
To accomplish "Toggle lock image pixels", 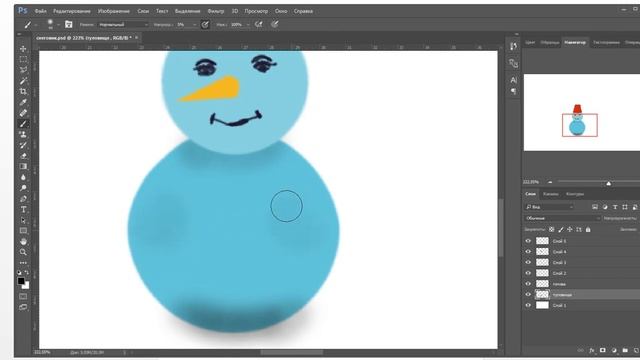I will point(561,230).
